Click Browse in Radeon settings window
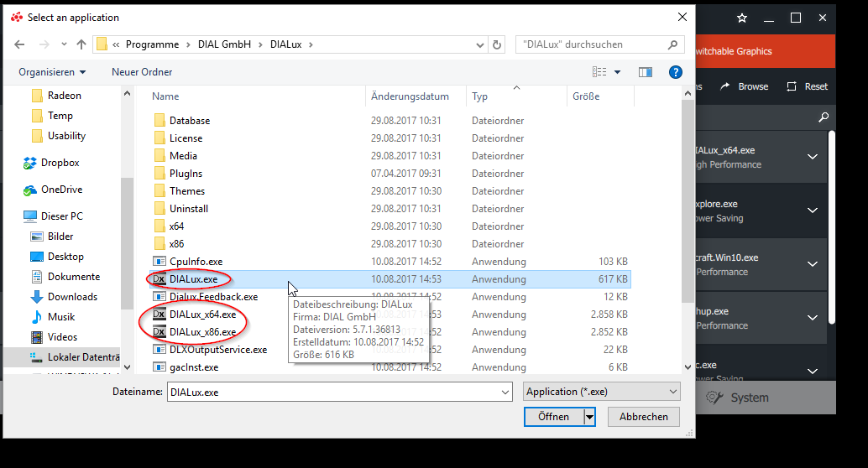868x468 pixels. click(744, 86)
